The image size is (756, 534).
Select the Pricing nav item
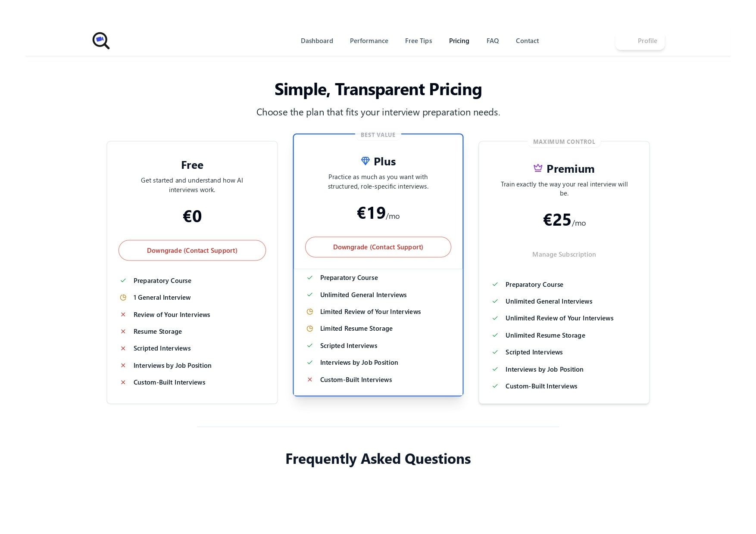click(459, 40)
